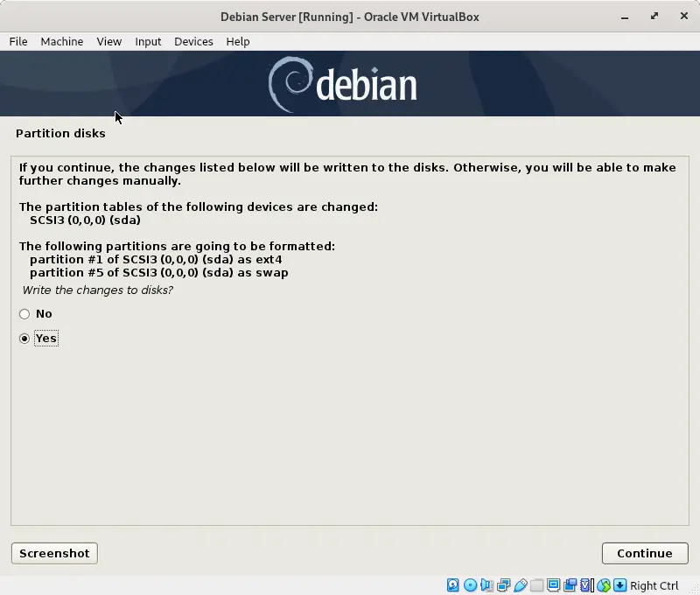The height and width of the screenshot is (595, 700).
Task: Click 'The following partitions are going to be formatted' text
Action: point(177,247)
